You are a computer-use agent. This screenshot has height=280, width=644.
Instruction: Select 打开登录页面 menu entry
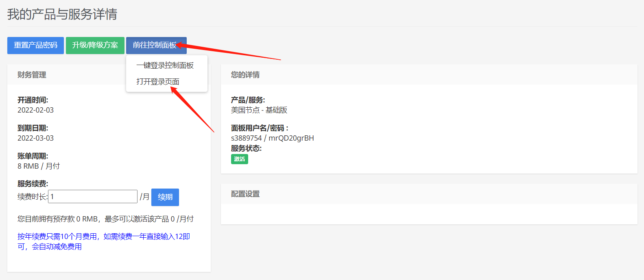click(158, 82)
